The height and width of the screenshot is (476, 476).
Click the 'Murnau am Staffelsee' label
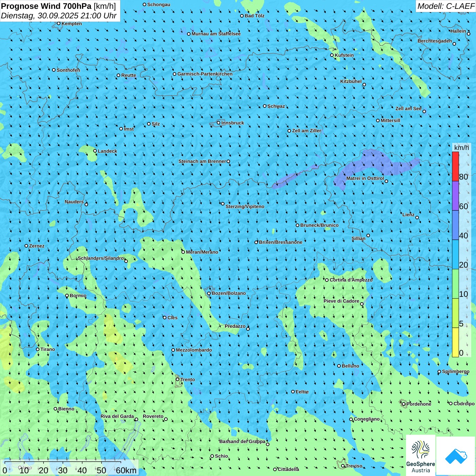[x=216, y=34]
